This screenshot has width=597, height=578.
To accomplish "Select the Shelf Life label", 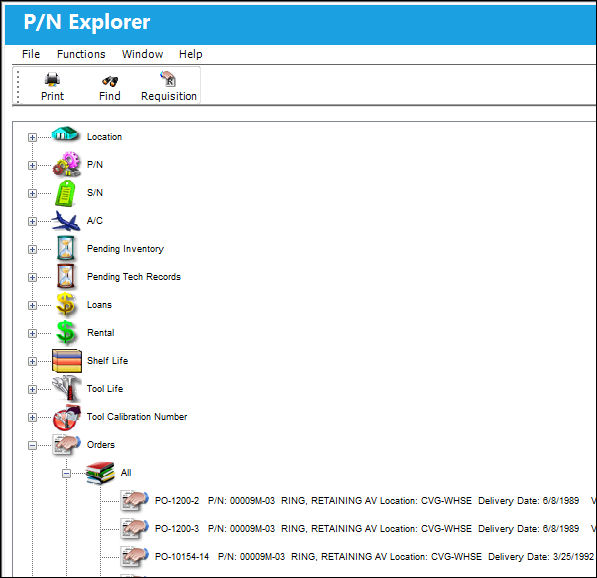I will click(107, 361).
